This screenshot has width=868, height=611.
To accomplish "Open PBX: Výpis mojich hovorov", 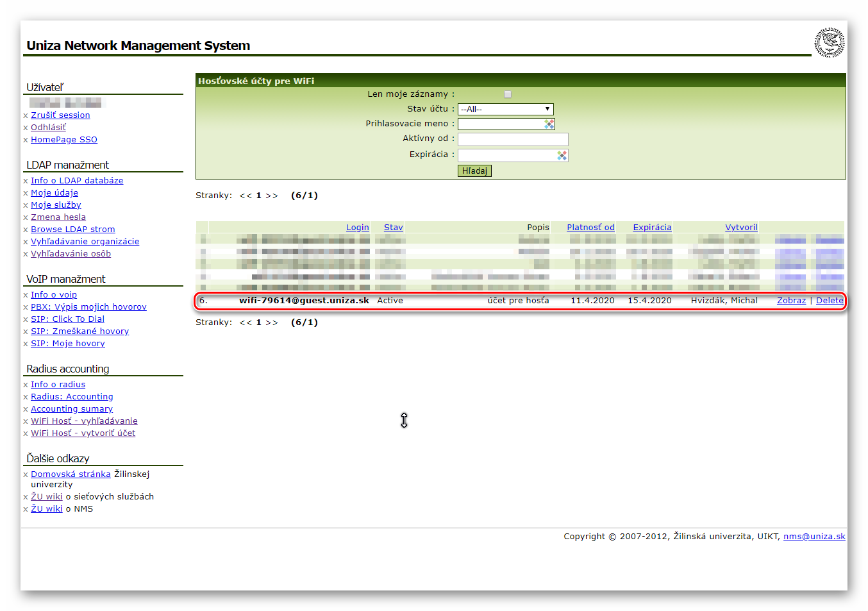I will pos(88,307).
